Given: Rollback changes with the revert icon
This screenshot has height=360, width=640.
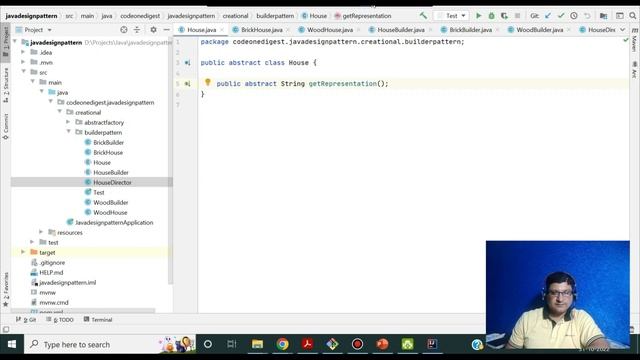Looking at the screenshot, I should point(587,16).
